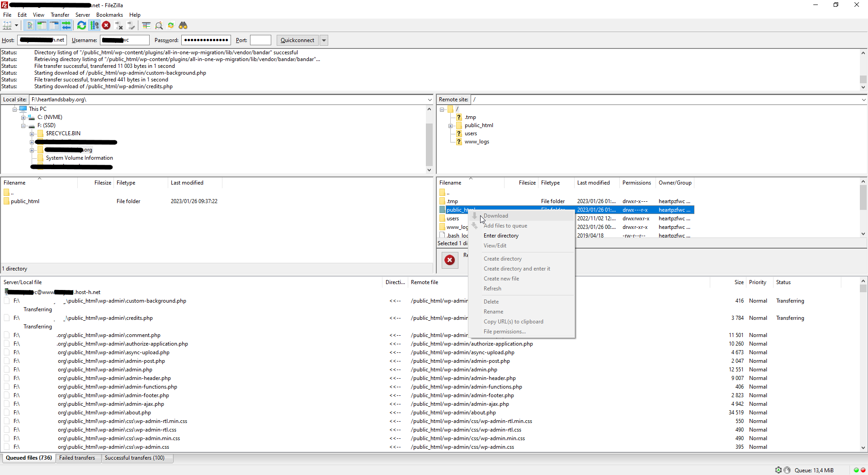Image resolution: width=868 pixels, height=475 pixels.
Task: Click red activity indicator light
Action: click(x=863, y=470)
